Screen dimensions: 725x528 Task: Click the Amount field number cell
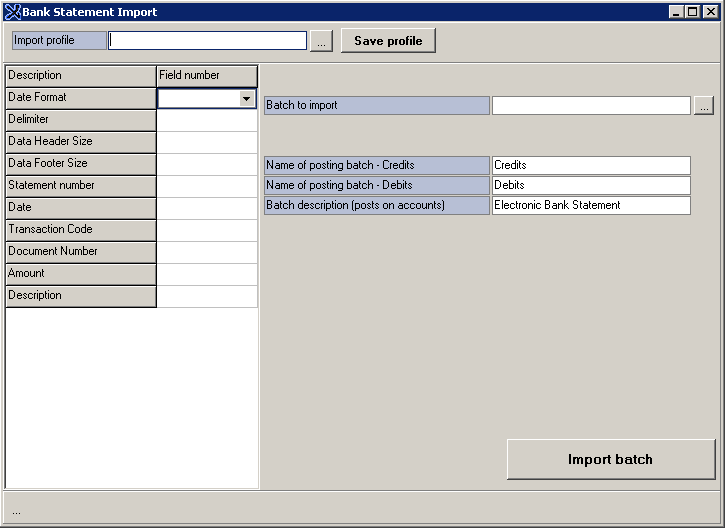coord(207,274)
